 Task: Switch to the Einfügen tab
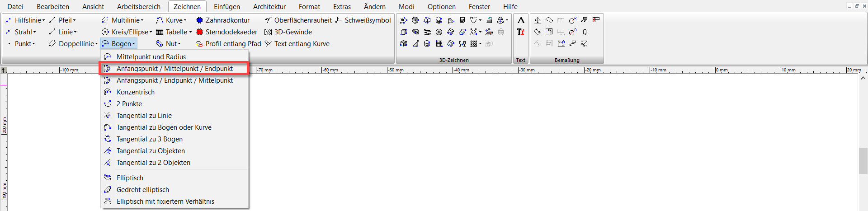pos(227,7)
